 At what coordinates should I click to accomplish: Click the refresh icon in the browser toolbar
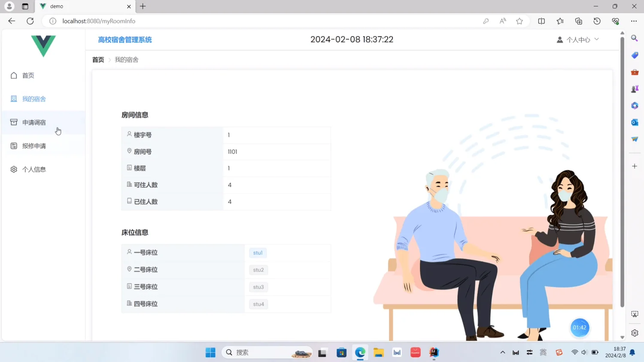coord(30,21)
